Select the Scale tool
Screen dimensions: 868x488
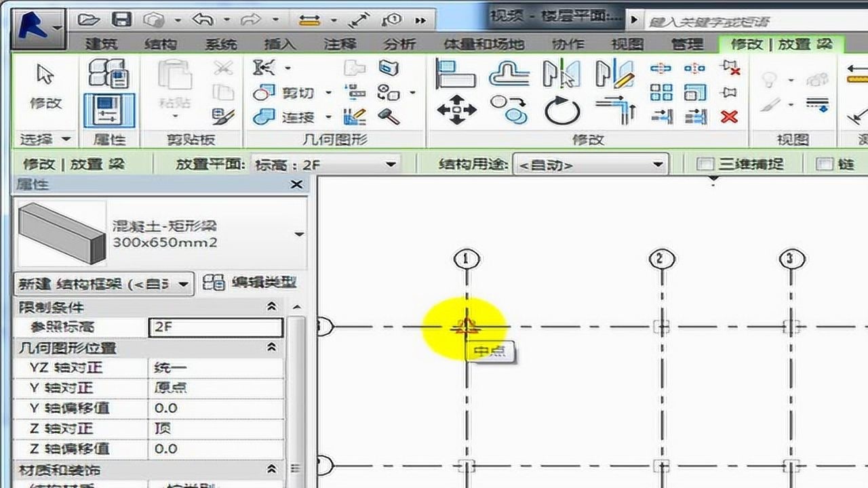click(x=695, y=92)
